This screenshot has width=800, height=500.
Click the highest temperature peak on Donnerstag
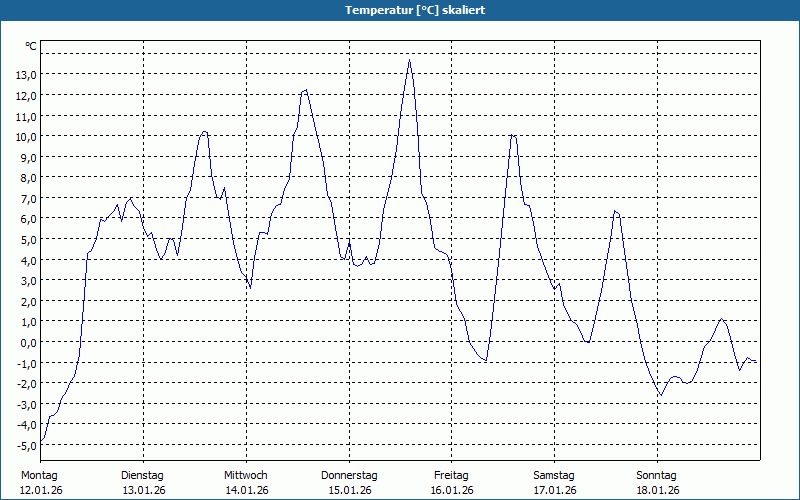(x=409, y=60)
